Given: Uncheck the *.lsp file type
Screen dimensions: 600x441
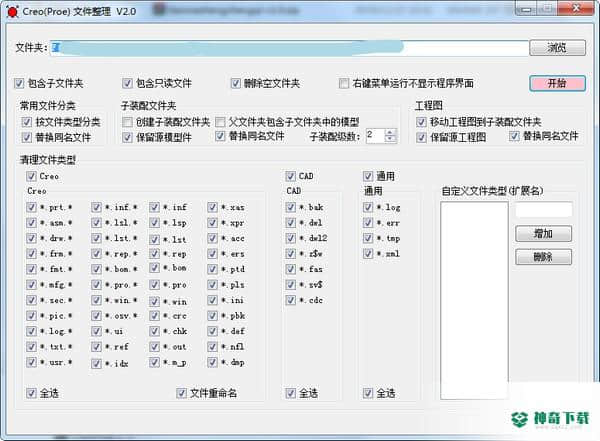Looking at the screenshot, I should click(154, 222).
